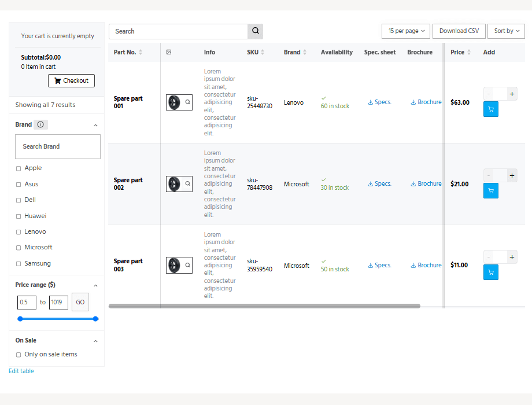Open the Sort by dropdown
This screenshot has width=532, height=405.
(x=506, y=31)
